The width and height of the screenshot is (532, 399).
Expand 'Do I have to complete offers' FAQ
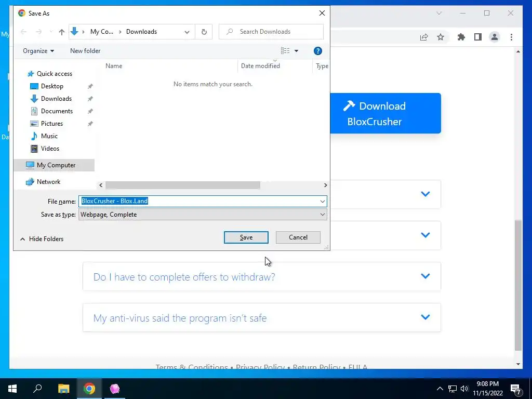coord(262,276)
